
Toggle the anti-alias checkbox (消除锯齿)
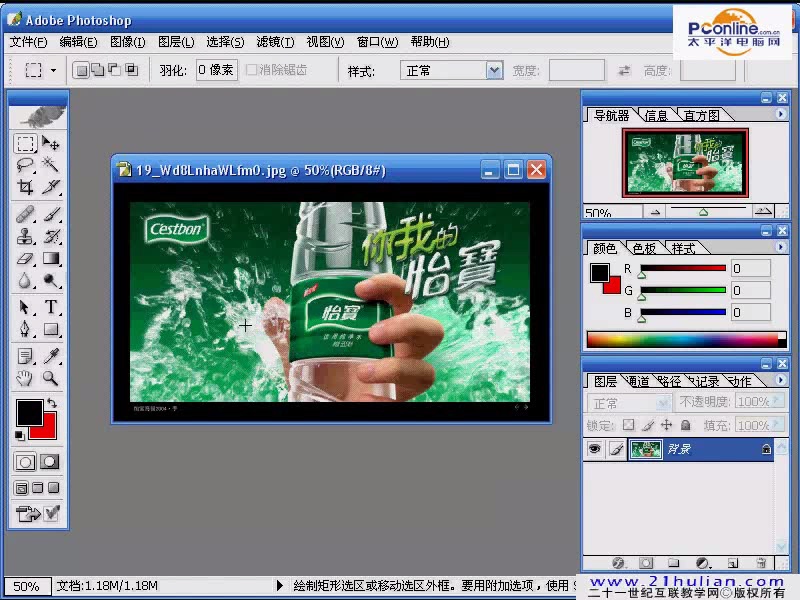251,70
